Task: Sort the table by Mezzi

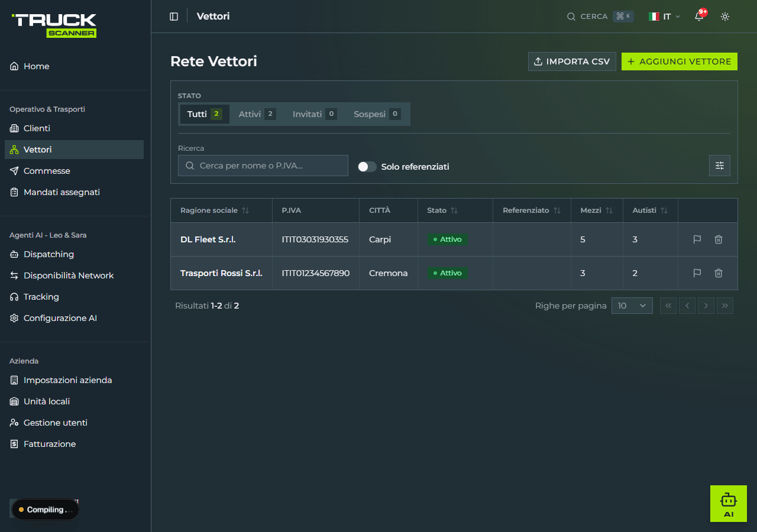Action: pyautogui.click(x=597, y=210)
